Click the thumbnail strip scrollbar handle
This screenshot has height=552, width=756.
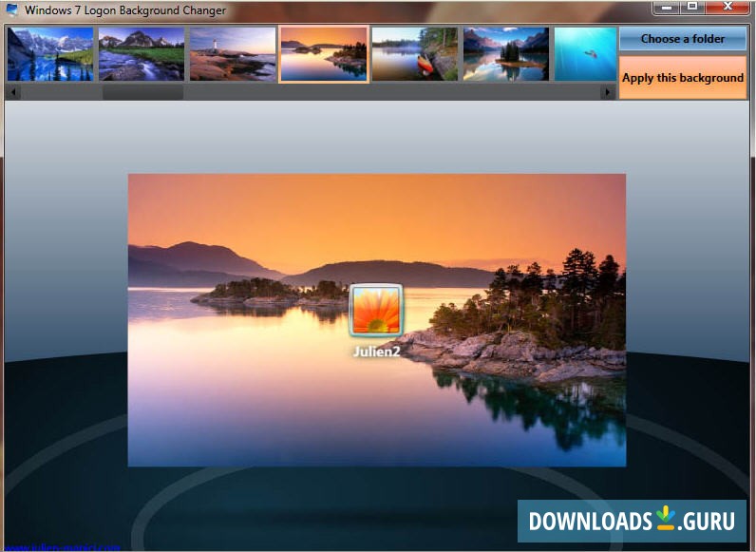[142, 92]
